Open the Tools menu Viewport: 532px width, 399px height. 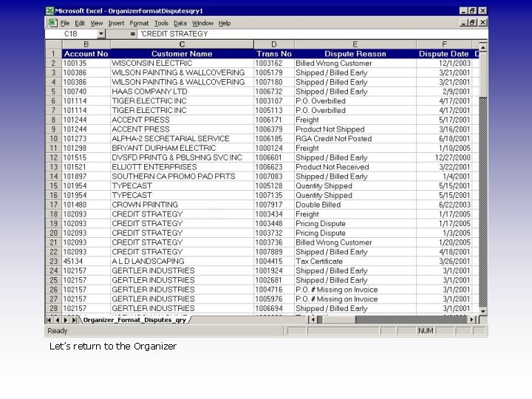click(x=161, y=24)
